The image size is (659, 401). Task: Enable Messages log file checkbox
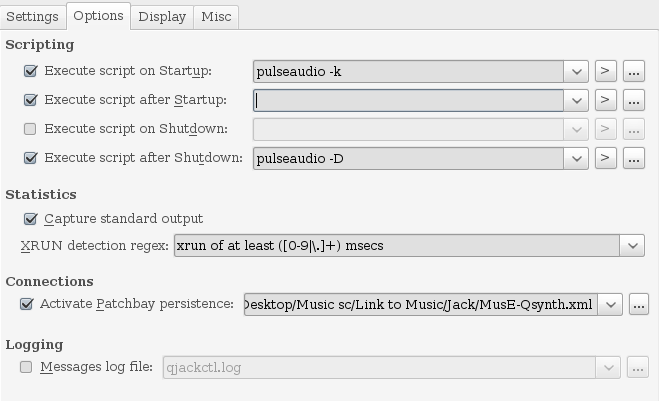[x=27, y=367]
